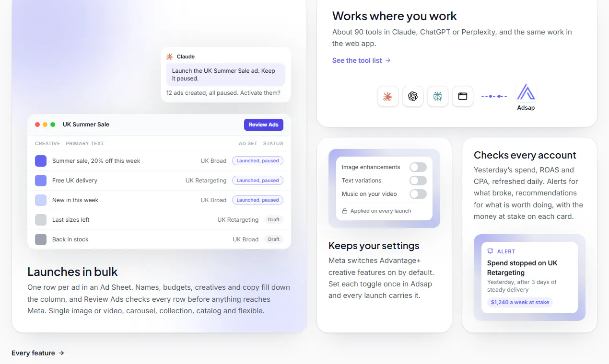Click the red window dot in UK Summer Sale
609x364 pixels.
pos(37,125)
